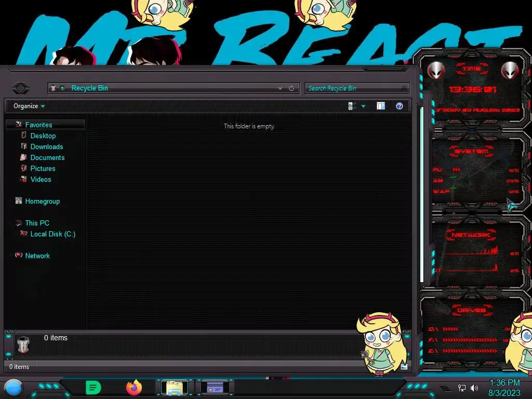Select This PC in the navigation pane

pyautogui.click(x=37, y=223)
